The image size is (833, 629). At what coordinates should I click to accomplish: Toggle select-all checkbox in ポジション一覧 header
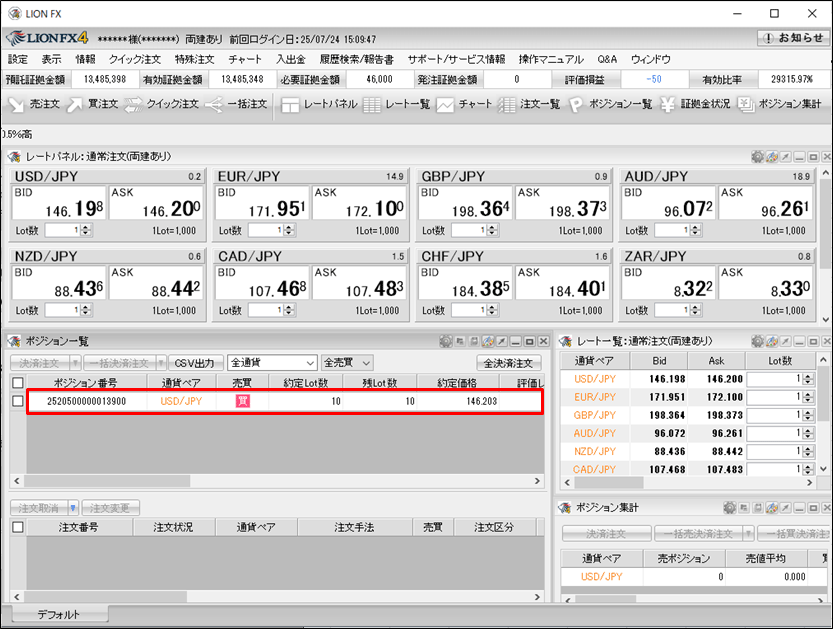[x=17, y=382]
